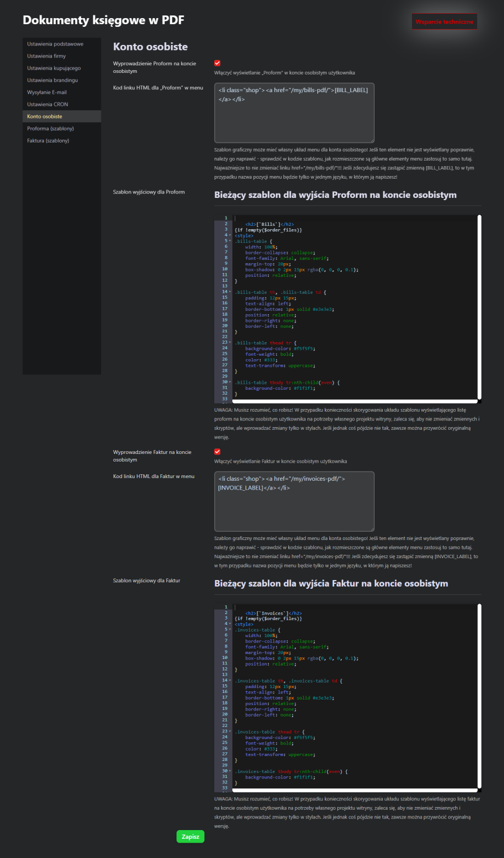Viewport: 504px width, 858px height.
Task: Collapse the .bills-table block at line 5
Action: click(230, 241)
